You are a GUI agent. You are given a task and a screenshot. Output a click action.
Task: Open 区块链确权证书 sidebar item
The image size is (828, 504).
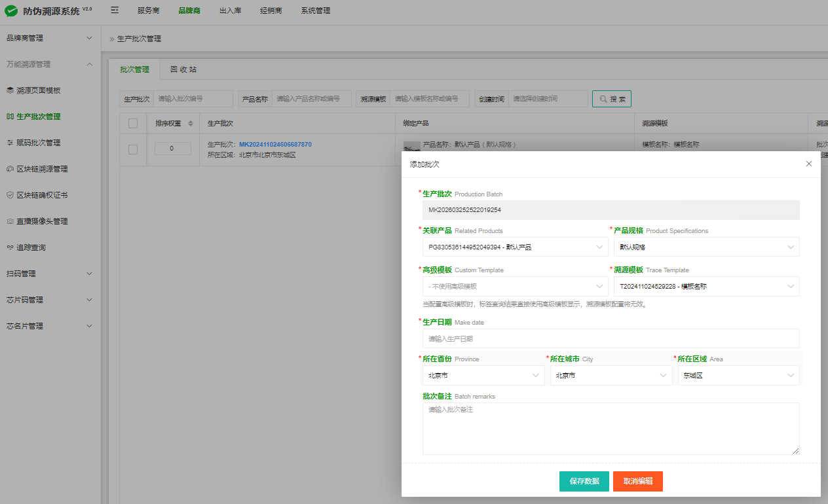41,195
